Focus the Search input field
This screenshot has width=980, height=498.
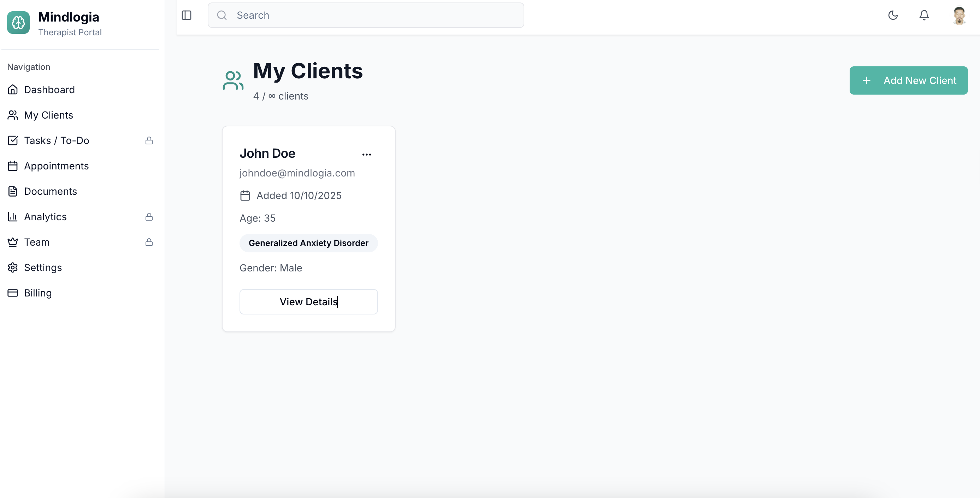[365, 15]
